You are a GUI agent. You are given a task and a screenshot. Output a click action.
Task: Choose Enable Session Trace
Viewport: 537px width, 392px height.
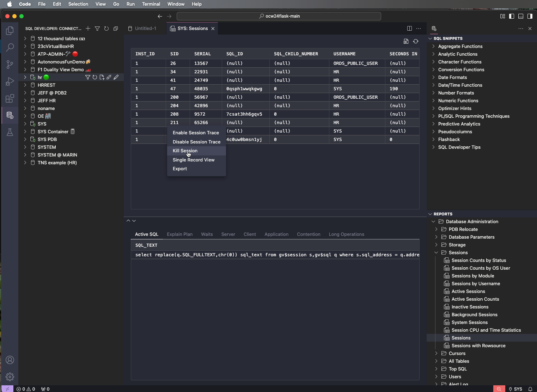[196, 133]
